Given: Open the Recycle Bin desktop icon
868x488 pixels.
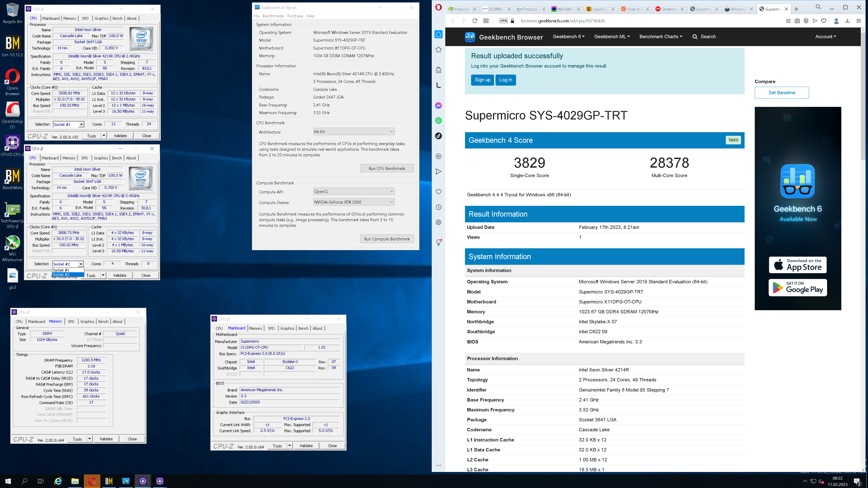Looking at the screenshot, I should (12, 14).
